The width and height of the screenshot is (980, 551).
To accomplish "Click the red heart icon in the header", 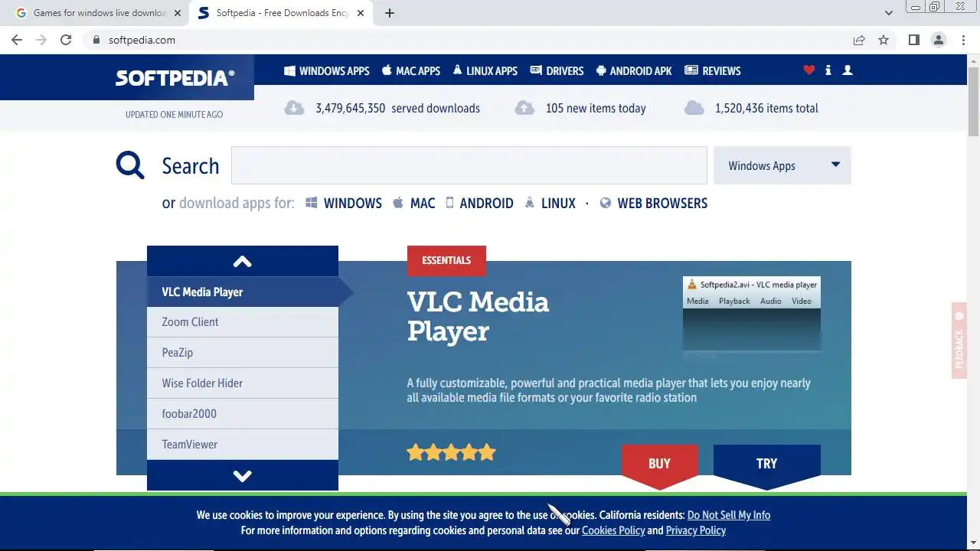I will pyautogui.click(x=809, y=70).
